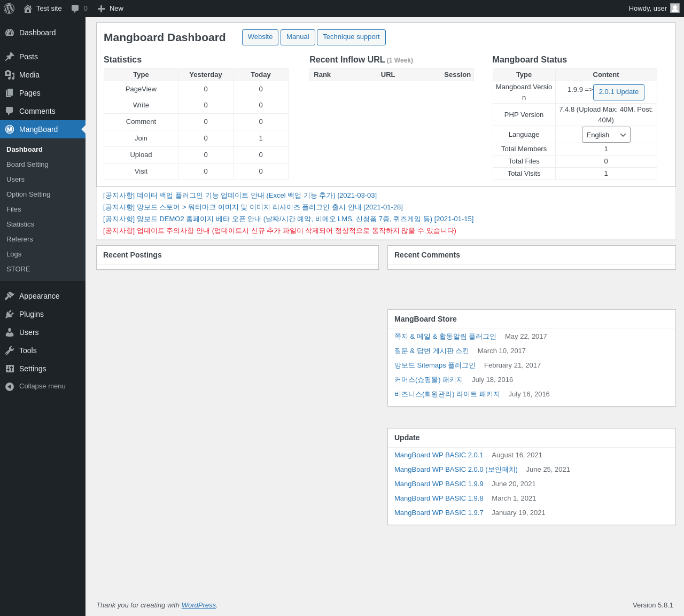
Task: Click the Plugins sidebar icon
Action: pos(10,314)
